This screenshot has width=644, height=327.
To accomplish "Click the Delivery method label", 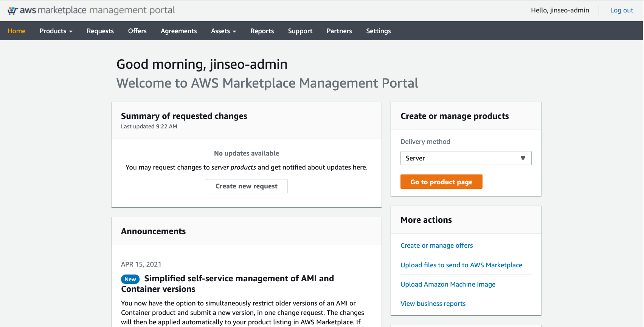I will (425, 142).
